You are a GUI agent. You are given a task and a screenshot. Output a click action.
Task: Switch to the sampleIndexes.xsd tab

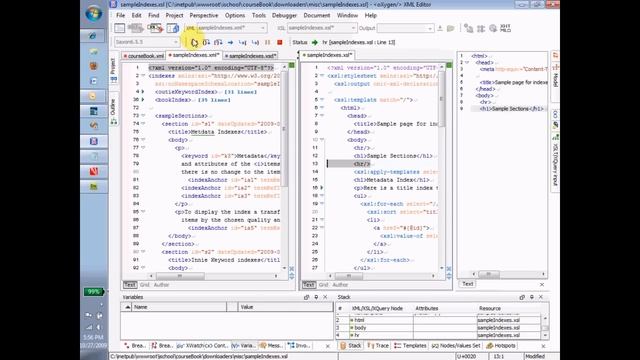tap(250, 56)
